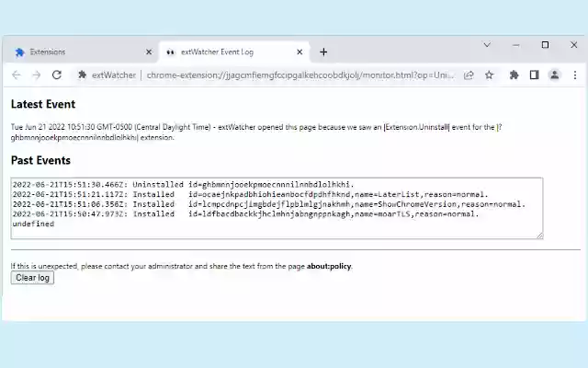
Task: Click the Past Events heading
Action: (x=40, y=160)
